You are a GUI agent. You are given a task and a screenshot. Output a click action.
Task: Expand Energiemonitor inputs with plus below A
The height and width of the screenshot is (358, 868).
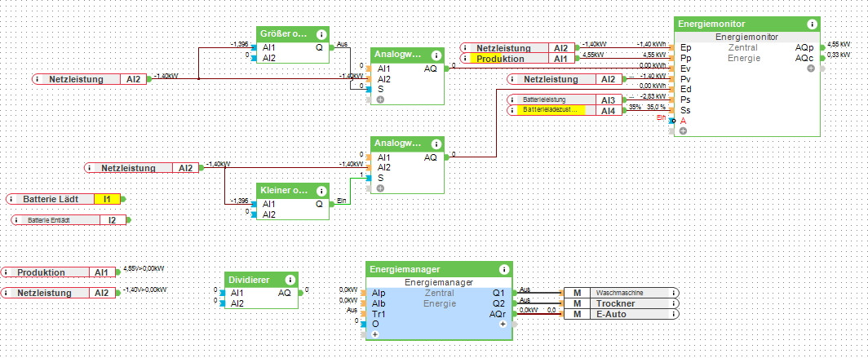pos(683,130)
